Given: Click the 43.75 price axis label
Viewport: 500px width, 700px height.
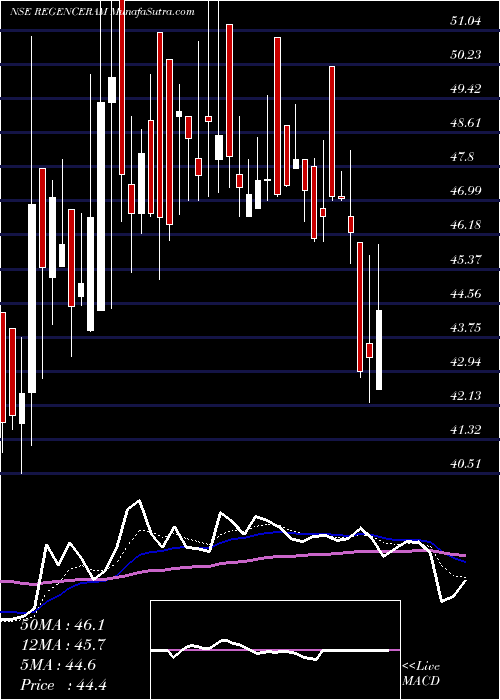Looking at the screenshot, I should (466, 327).
